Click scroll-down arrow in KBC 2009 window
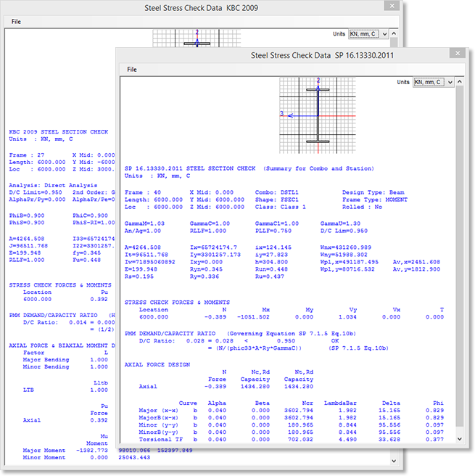Viewport: 475px width, 476px height. click(393, 460)
